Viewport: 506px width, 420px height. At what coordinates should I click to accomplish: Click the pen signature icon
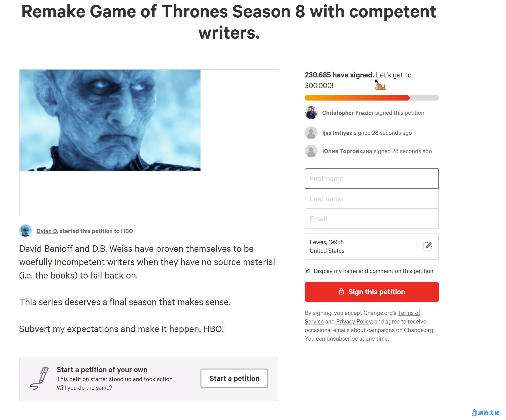(x=40, y=378)
